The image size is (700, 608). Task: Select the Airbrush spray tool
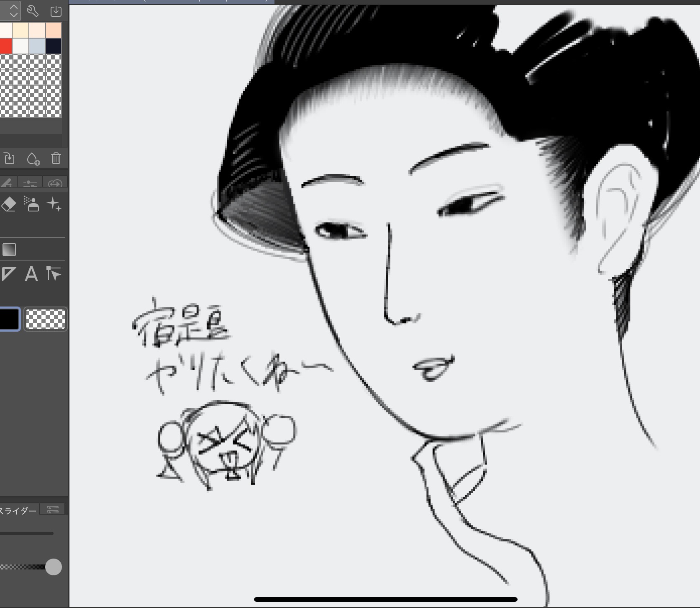(32, 204)
